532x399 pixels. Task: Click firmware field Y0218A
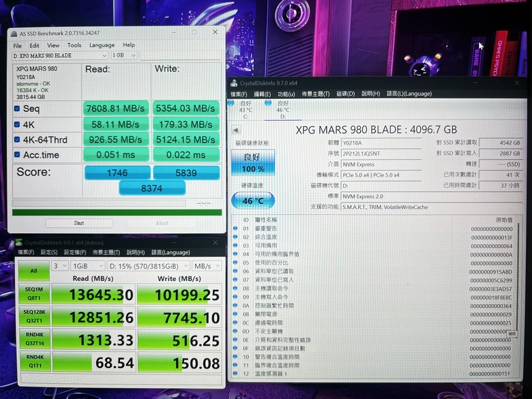pos(381,143)
